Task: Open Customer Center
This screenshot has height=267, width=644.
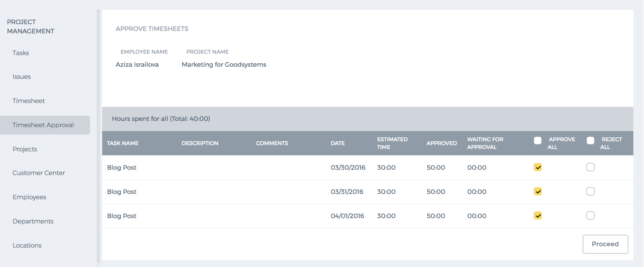Action: tap(39, 173)
